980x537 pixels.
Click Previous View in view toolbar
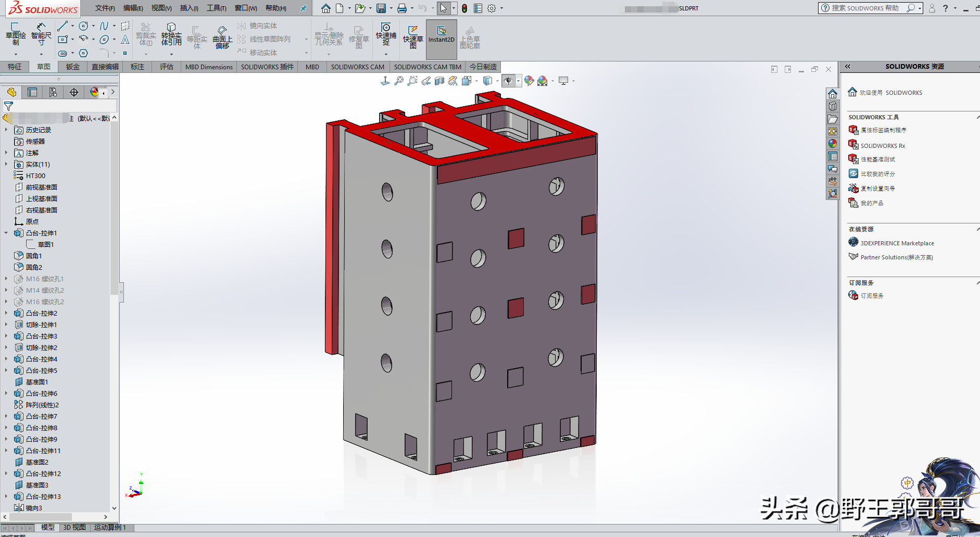click(x=426, y=81)
